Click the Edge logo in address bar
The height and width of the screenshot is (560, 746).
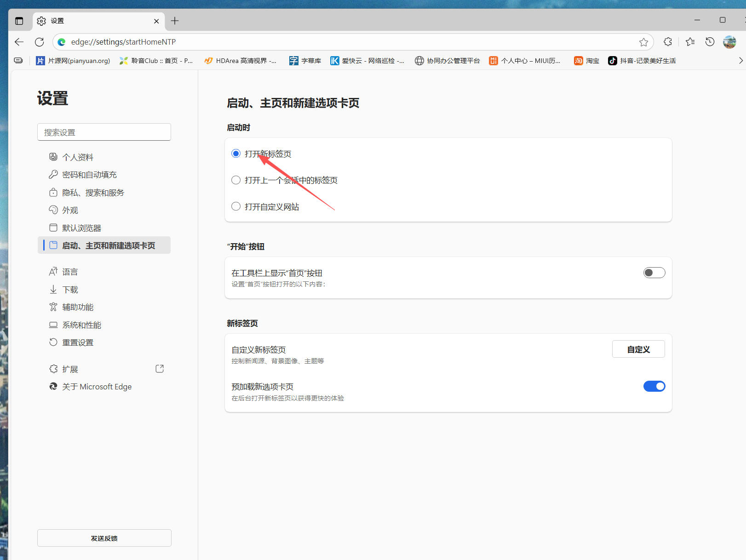click(x=62, y=42)
